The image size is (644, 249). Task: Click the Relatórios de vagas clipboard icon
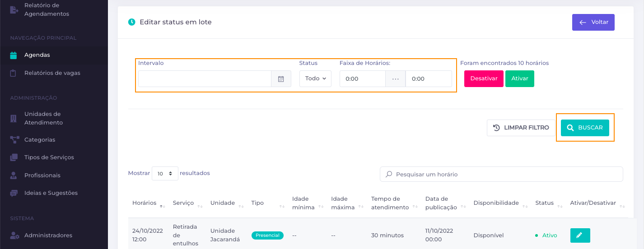coord(14,73)
